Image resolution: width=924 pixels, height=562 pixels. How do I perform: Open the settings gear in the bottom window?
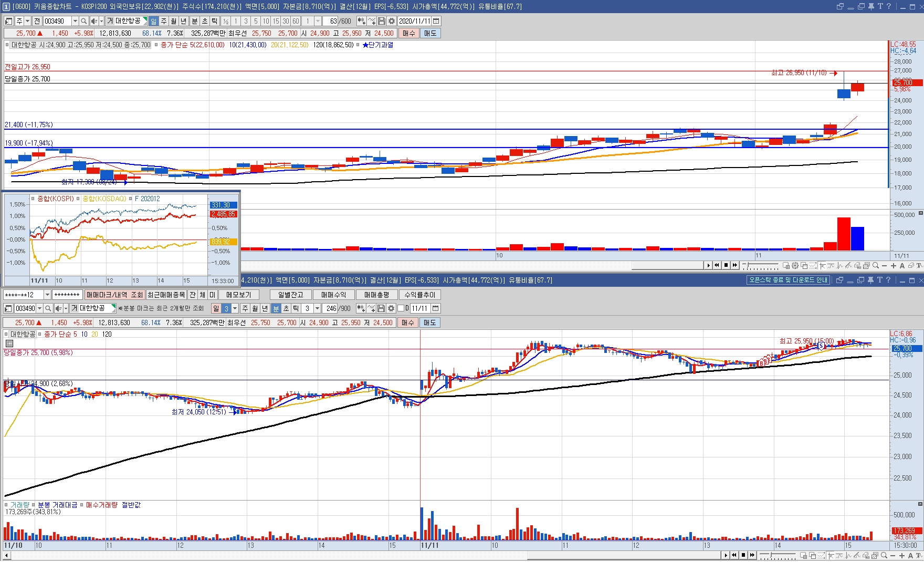(x=391, y=308)
